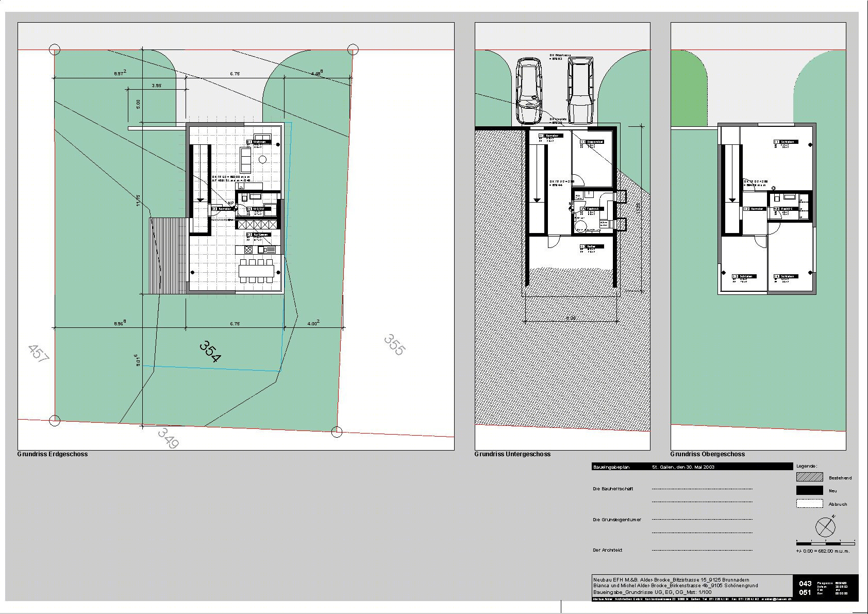This screenshot has width=868, height=614.
Task: Select the right parked car in Untergeschoss plan
Action: click(x=580, y=91)
